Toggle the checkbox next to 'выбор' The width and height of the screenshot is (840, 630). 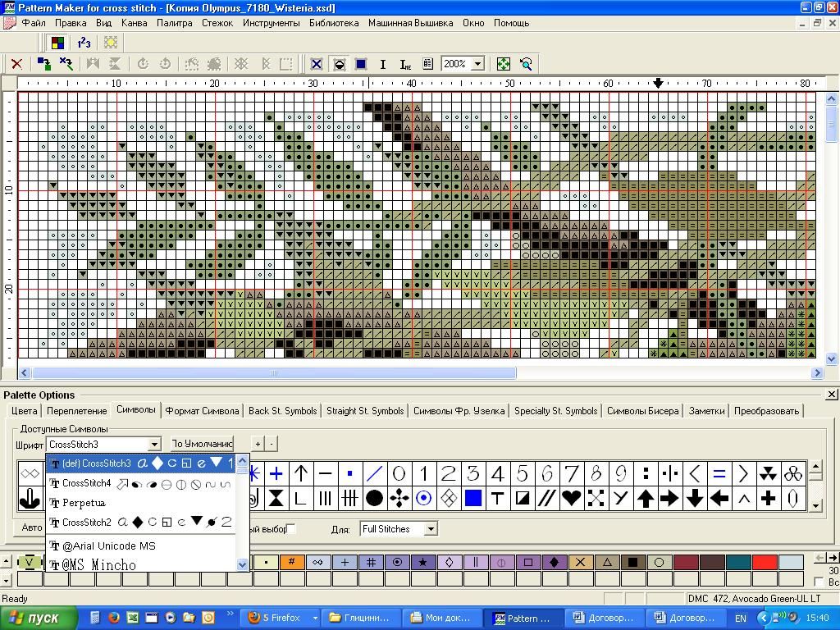click(x=290, y=529)
